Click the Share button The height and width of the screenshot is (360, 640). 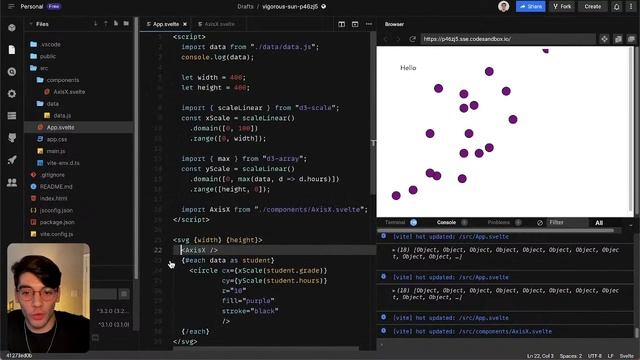[531, 7]
